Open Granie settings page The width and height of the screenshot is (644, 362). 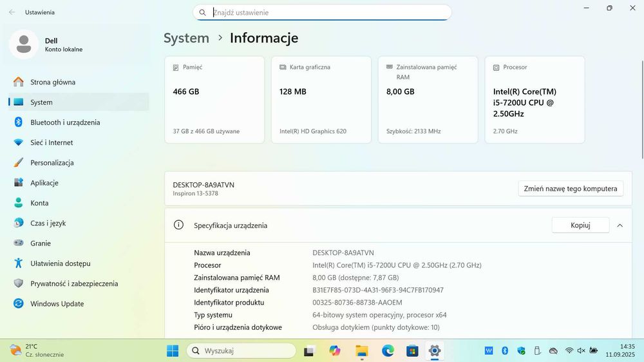point(79,243)
